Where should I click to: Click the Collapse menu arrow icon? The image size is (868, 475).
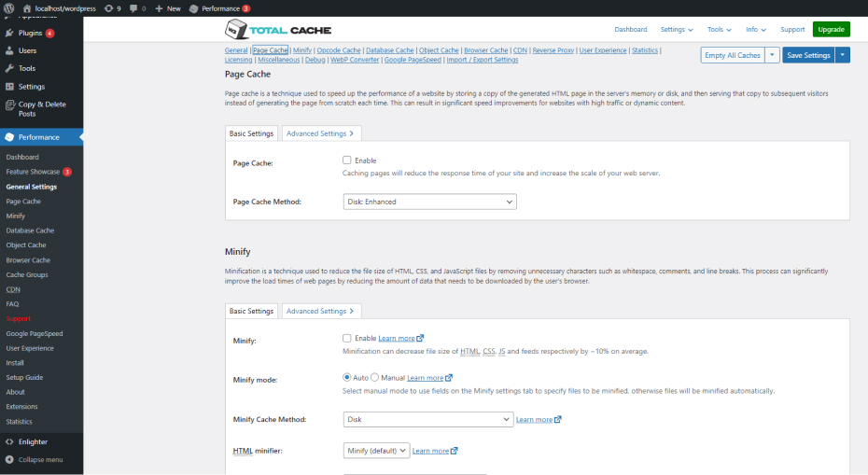pos(9,459)
